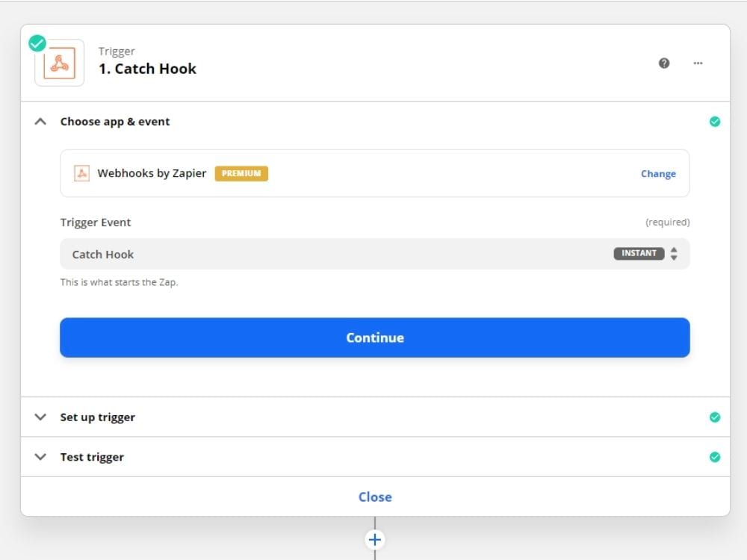This screenshot has width=747, height=560.
Task: Click the up-down arrows in Trigger Event field
Action: click(674, 253)
